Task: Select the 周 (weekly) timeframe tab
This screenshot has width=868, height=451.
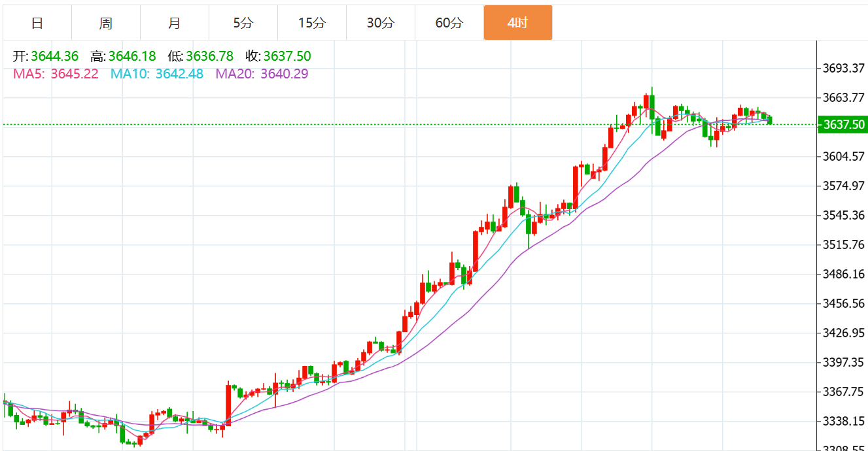Action: tap(106, 23)
